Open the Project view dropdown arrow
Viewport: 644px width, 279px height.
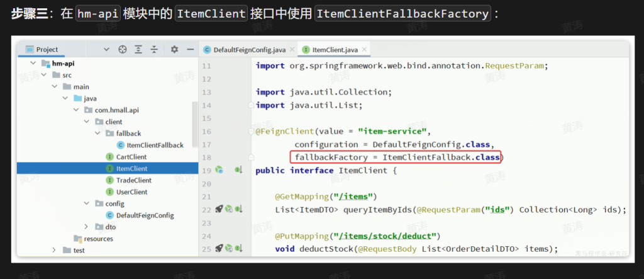click(106, 50)
